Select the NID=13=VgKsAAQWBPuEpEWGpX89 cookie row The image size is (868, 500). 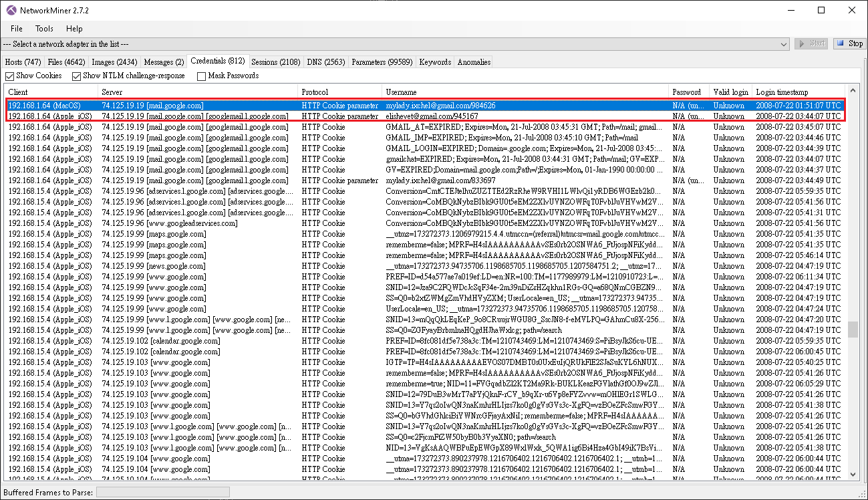coord(426,448)
